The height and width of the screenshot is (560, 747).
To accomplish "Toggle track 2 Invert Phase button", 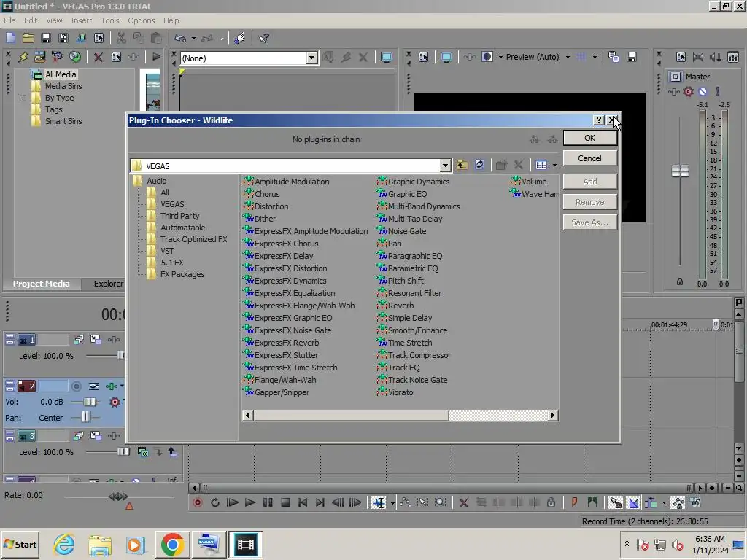I will 94,386.
